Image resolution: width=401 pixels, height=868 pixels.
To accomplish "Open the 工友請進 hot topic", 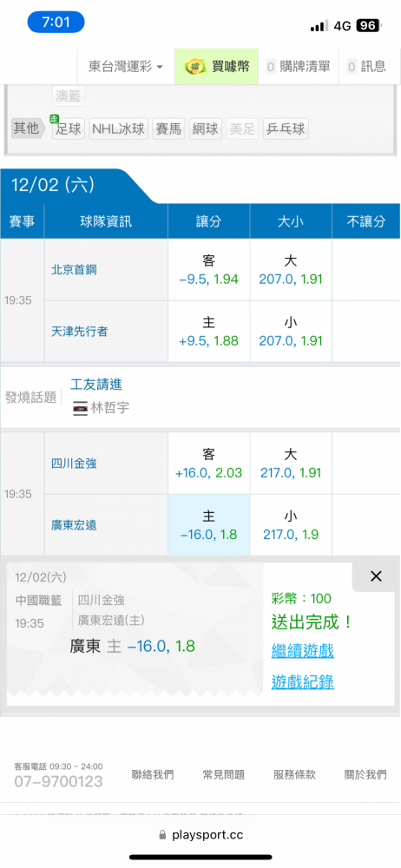I will click(96, 384).
